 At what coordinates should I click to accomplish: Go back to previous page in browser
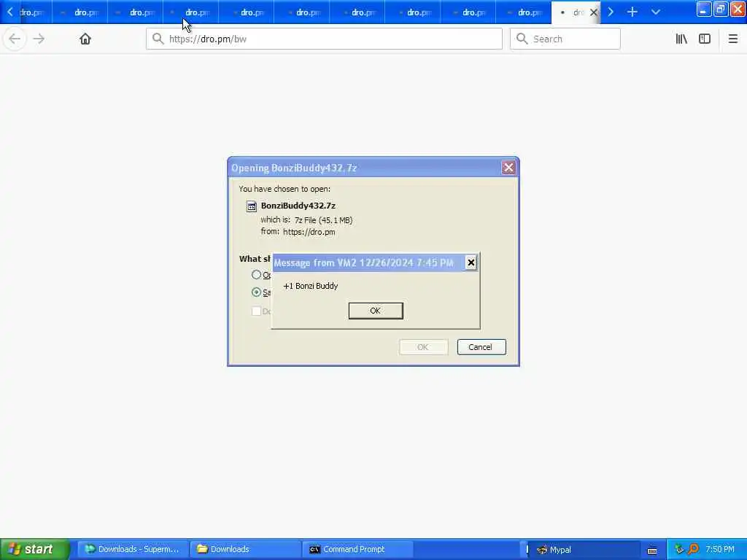[x=15, y=39]
